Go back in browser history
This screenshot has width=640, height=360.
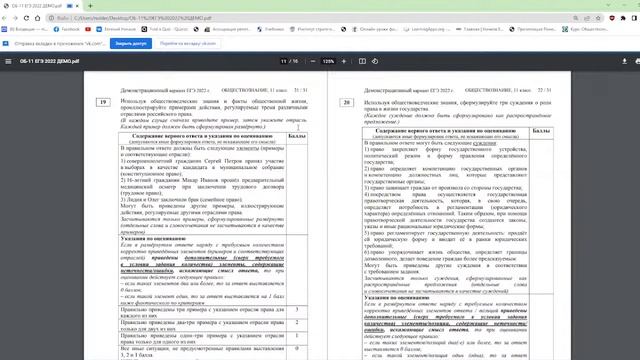[x=4, y=18]
